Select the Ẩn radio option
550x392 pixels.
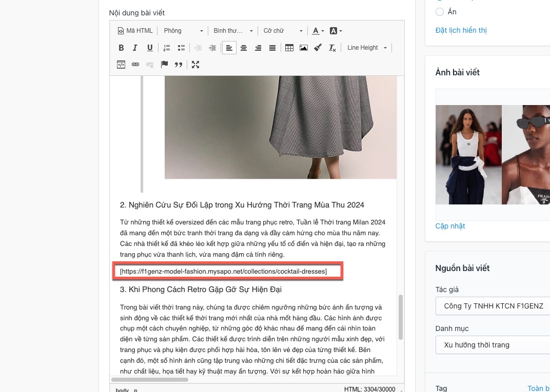point(440,12)
